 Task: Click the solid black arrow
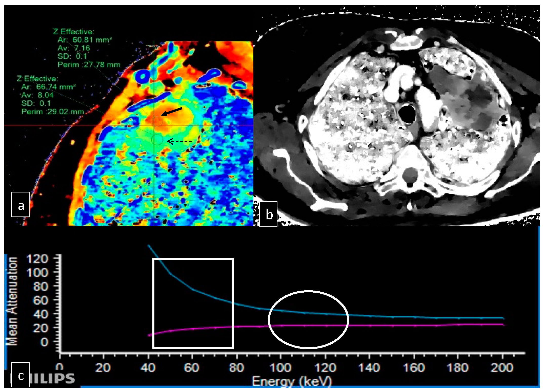[172, 112]
